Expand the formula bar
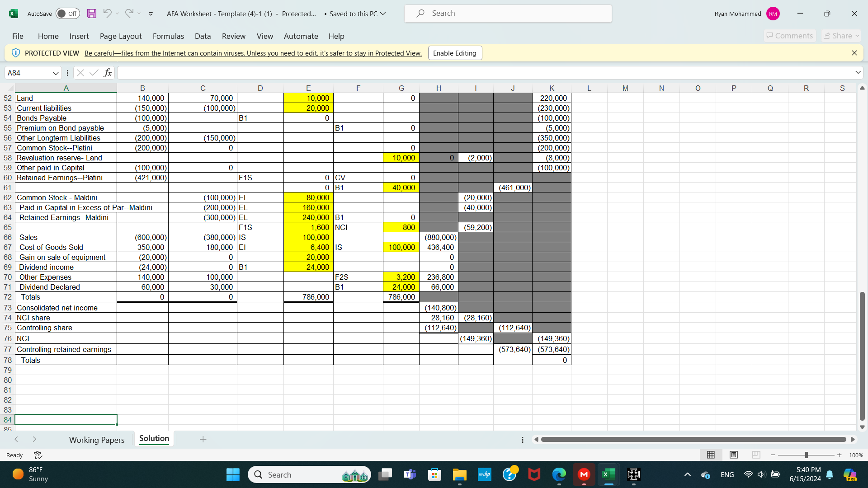The image size is (868, 488). (x=858, y=73)
